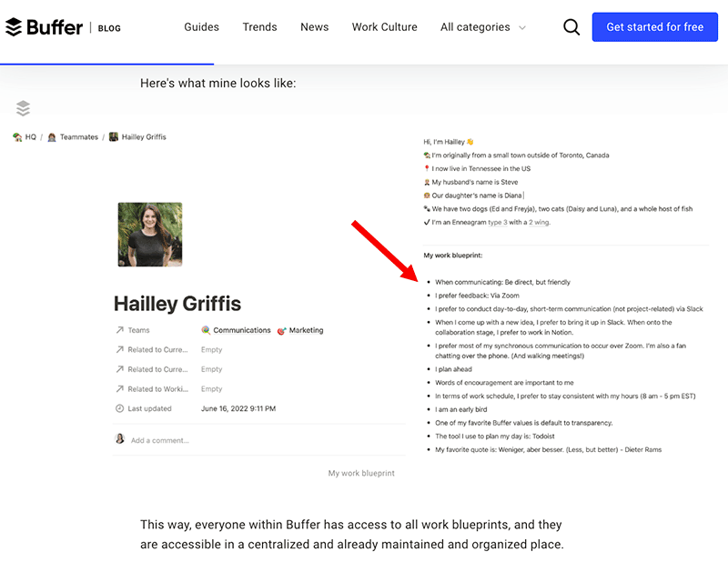Click the line about Toronto, Canada
This screenshot has height=562, width=728.
[x=516, y=155]
